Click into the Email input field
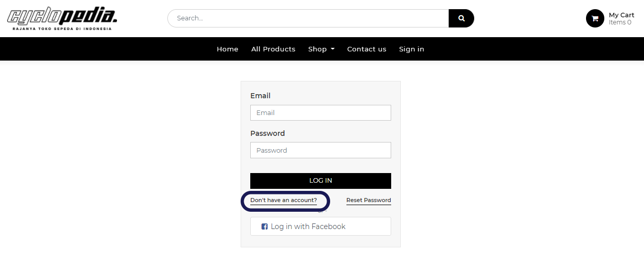 click(x=320, y=113)
